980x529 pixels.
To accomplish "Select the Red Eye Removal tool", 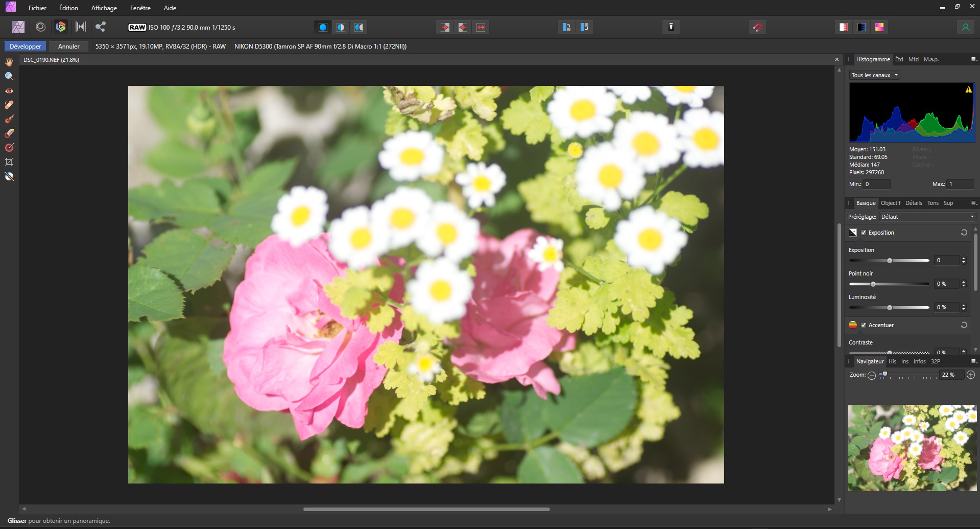I will pos(9,90).
